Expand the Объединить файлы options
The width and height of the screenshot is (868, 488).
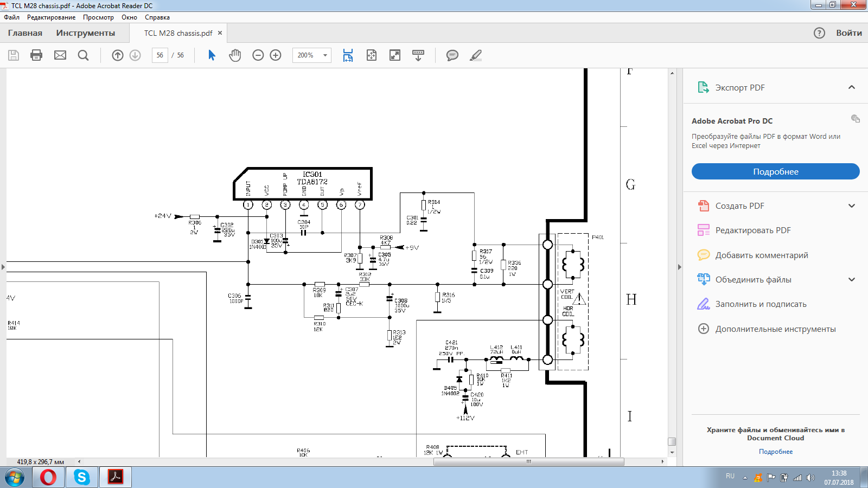tap(851, 280)
